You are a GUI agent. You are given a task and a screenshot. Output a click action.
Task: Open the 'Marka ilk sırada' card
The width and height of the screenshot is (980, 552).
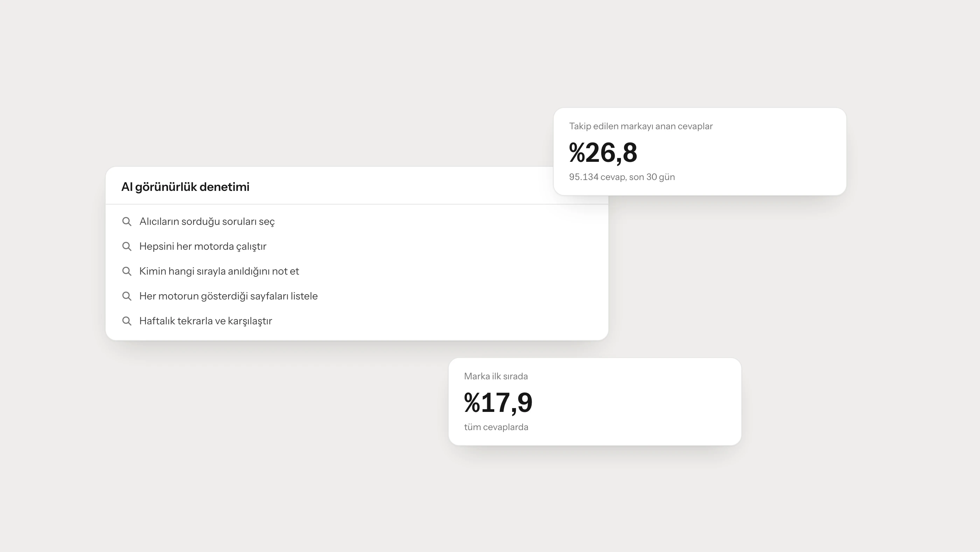tap(595, 402)
